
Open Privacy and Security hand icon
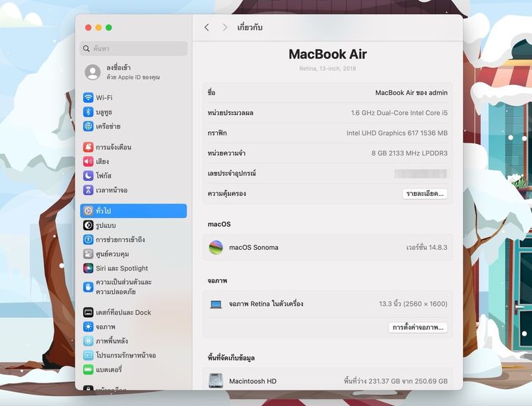click(88, 287)
